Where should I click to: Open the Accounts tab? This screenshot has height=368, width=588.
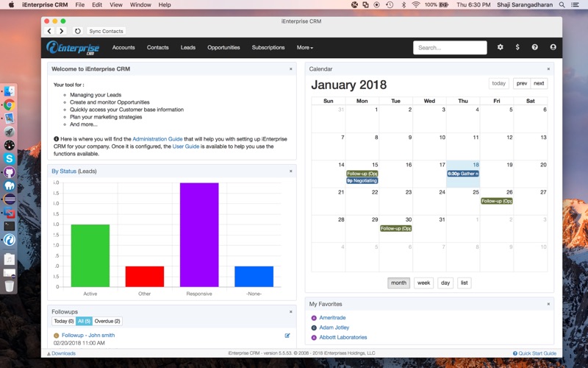(123, 48)
